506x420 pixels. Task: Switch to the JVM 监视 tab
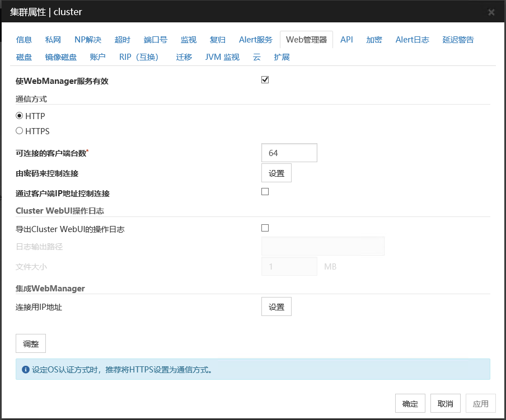tap(222, 57)
